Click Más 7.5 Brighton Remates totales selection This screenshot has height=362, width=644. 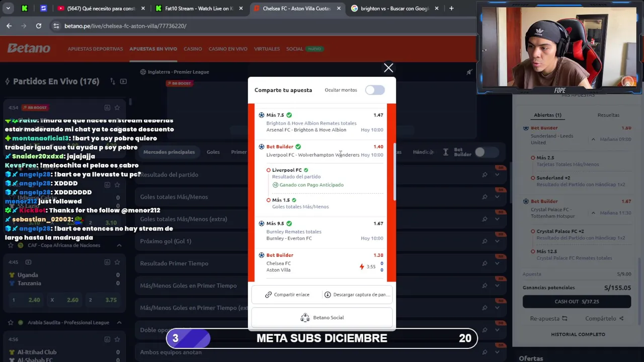click(x=320, y=122)
